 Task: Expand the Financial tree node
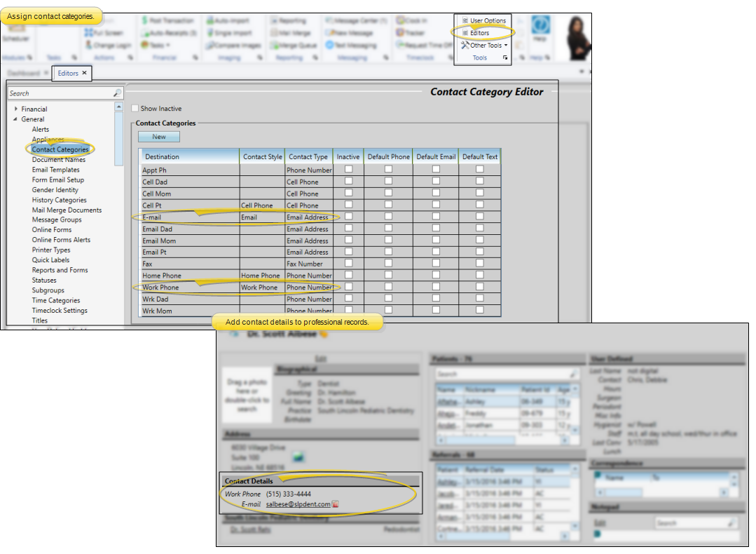[16, 109]
